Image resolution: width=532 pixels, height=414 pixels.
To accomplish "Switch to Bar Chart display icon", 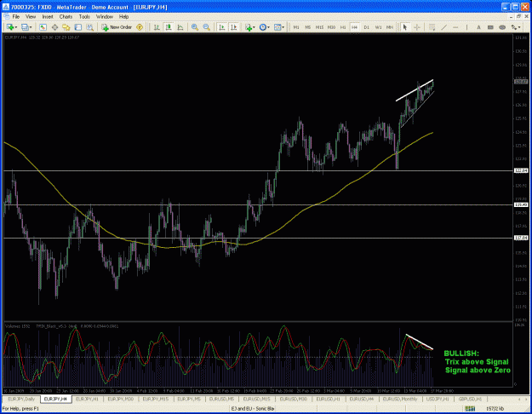I will (157, 27).
